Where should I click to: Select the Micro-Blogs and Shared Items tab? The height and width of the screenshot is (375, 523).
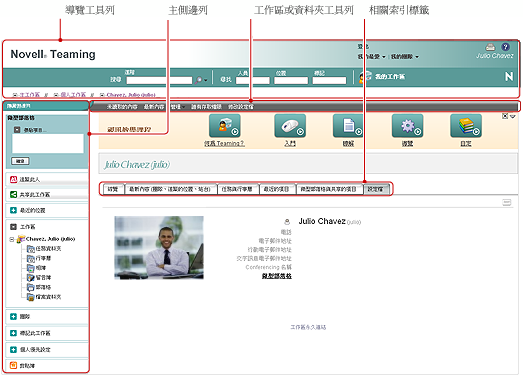[x=329, y=189]
